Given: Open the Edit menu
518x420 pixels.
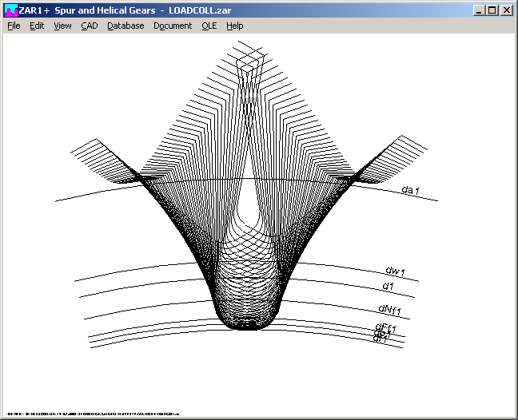Looking at the screenshot, I should 37,26.
